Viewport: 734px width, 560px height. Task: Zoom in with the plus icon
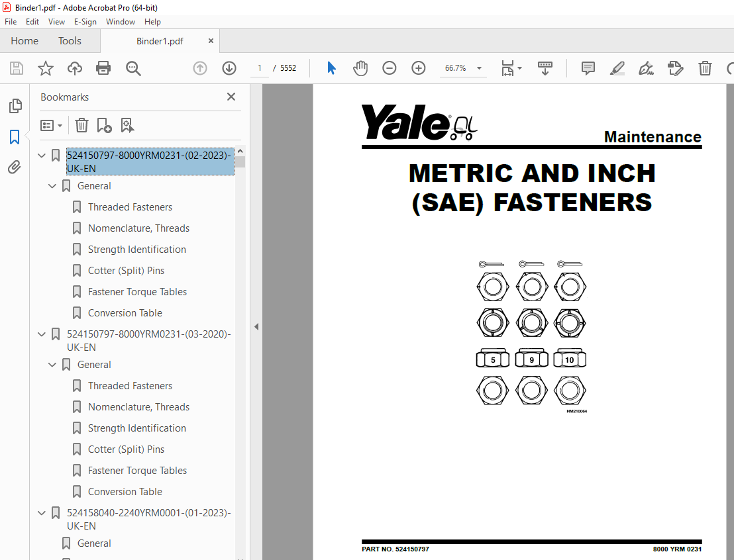pyautogui.click(x=419, y=68)
